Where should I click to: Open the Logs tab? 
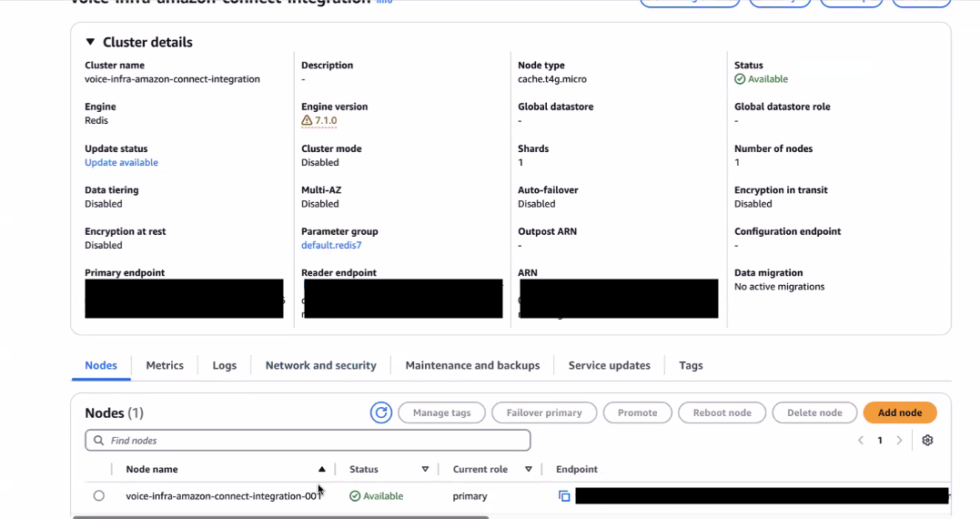click(225, 365)
